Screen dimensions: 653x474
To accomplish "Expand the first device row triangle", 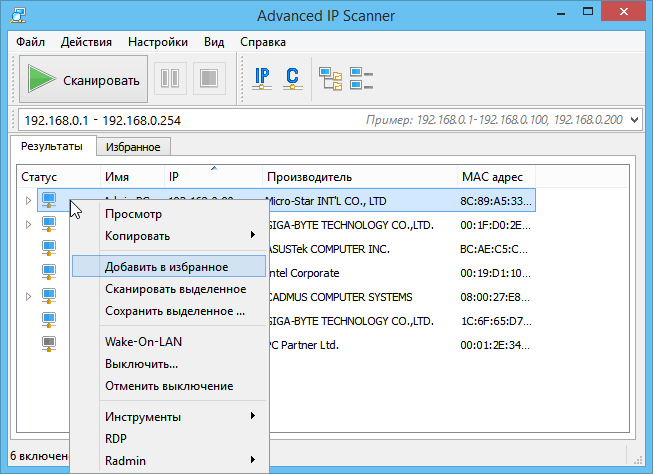I will (x=28, y=201).
